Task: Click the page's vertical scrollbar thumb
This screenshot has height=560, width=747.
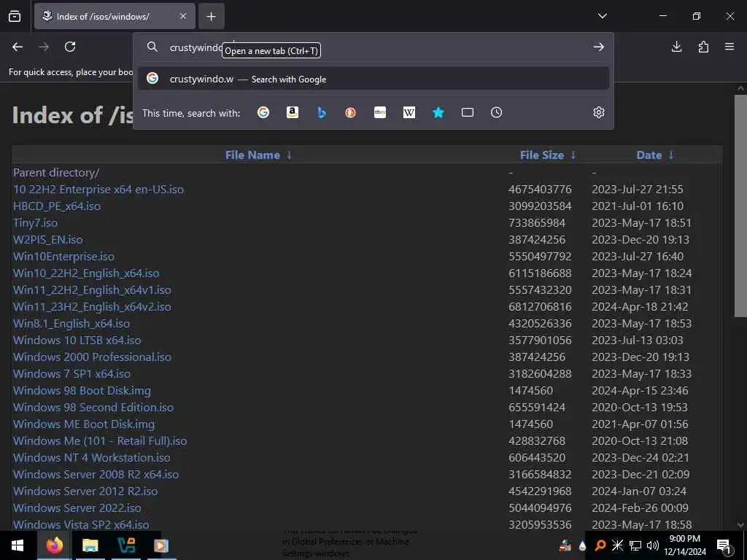Action: coord(740,206)
